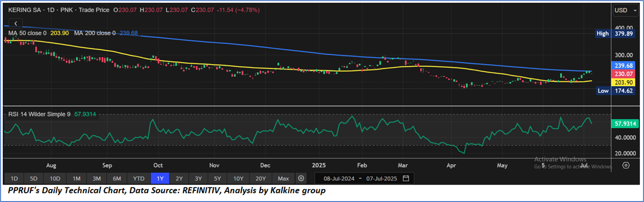This screenshot has width=644, height=202.
Task: Click the Aug month axis label
Action: (x=51, y=165)
